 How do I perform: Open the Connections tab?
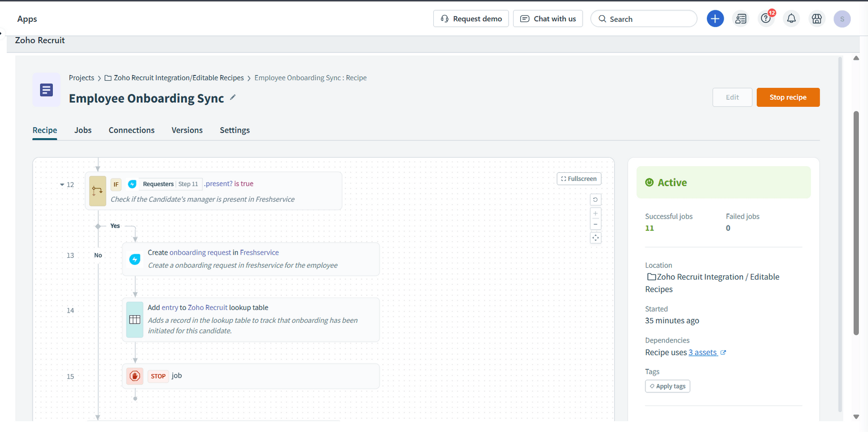131,130
